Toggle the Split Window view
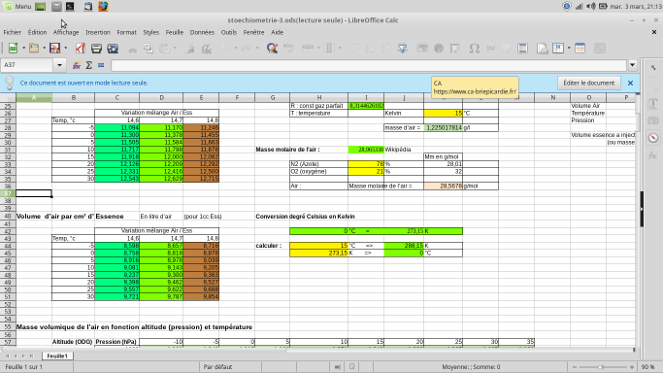The height and width of the screenshot is (373, 663). pyautogui.click(x=580, y=48)
